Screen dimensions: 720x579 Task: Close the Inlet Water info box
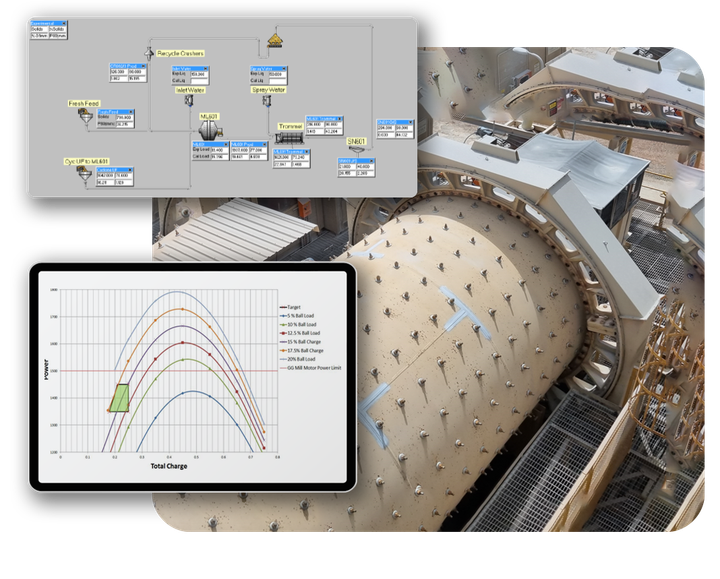point(206,69)
